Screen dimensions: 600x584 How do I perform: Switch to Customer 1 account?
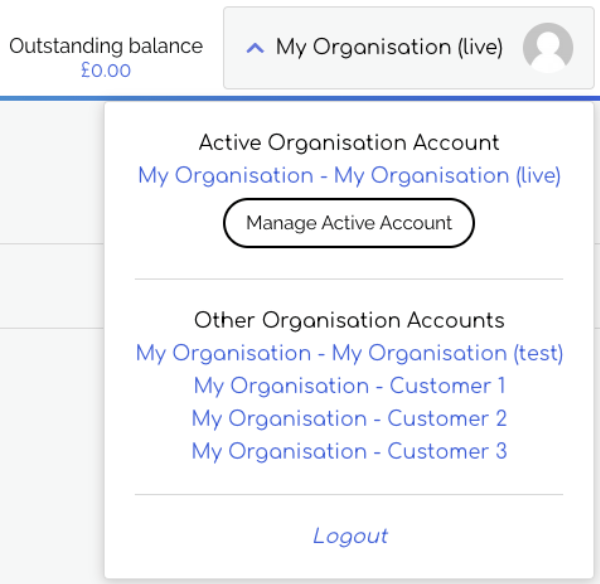(x=349, y=386)
